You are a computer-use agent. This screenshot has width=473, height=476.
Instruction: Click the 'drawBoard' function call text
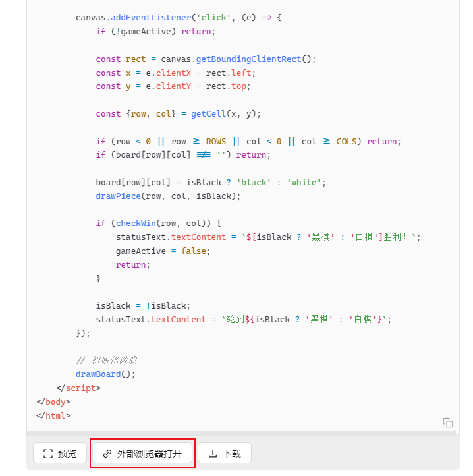click(x=98, y=374)
